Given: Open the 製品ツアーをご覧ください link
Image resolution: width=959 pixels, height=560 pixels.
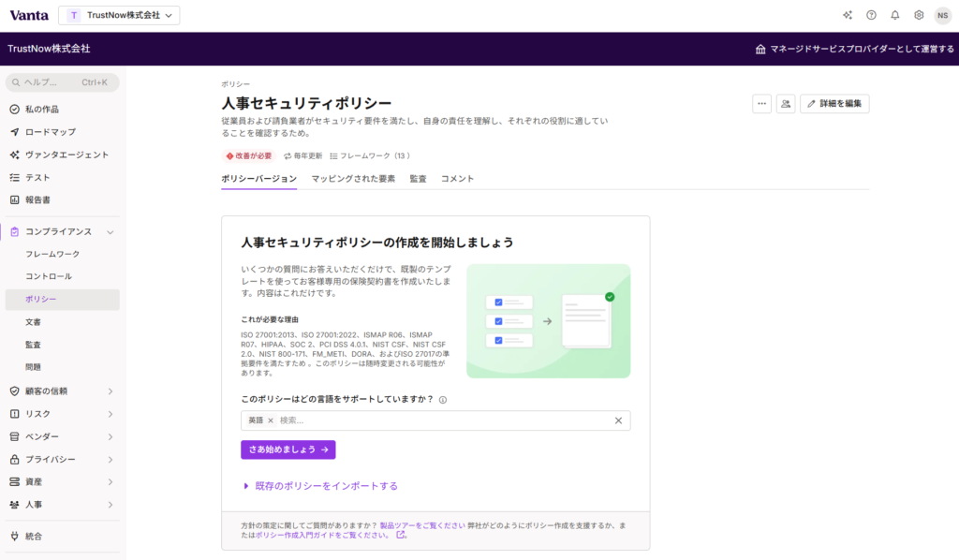Looking at the screenshot, I should pyautogui.click(x=422, y=525).
